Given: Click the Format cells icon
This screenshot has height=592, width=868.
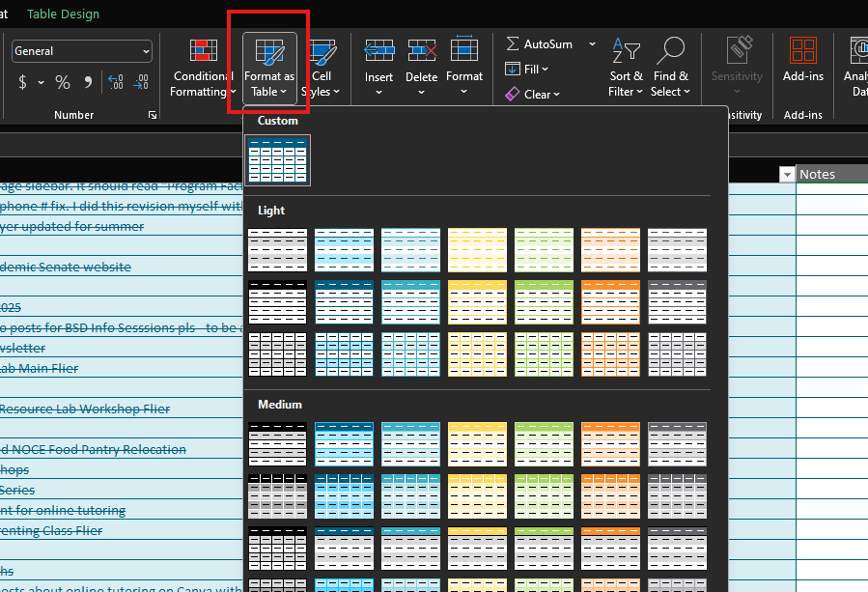Looking at the screenshot, I should tap(463, 50).
